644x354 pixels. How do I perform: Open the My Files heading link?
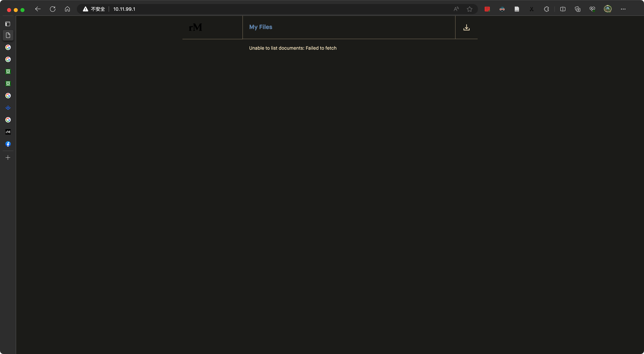[260, 27]
